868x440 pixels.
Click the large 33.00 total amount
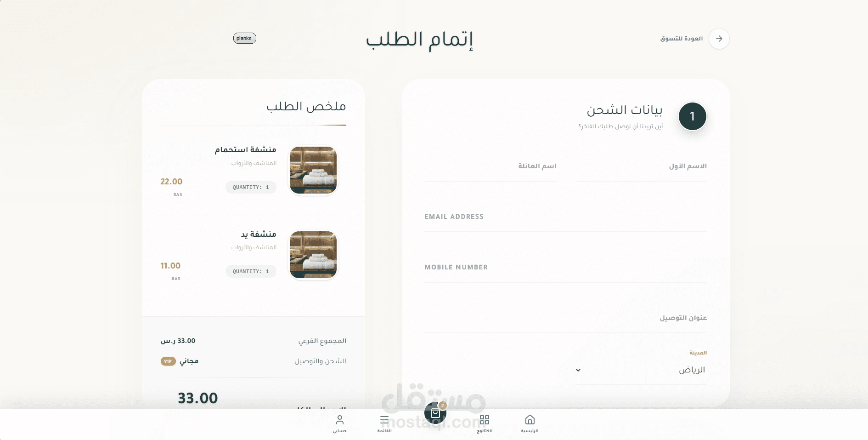coord(198,398)
